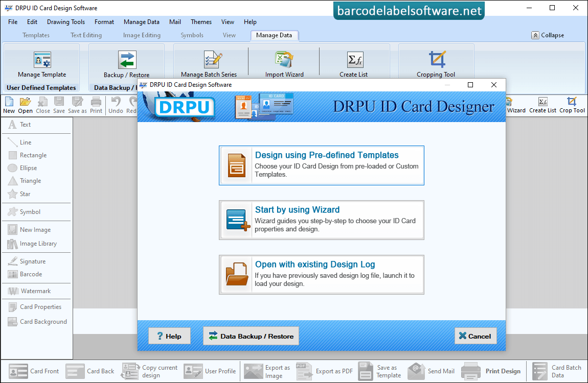Viewport: 588px width, 383px height.
Task: Select the Barcode tool
Action: 25,274
